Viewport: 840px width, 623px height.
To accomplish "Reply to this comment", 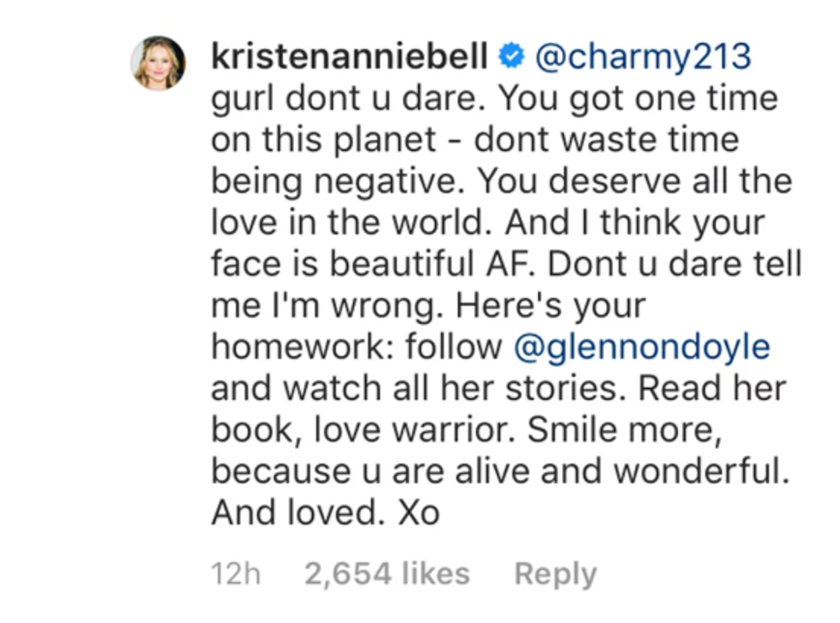I will point(555,573).
